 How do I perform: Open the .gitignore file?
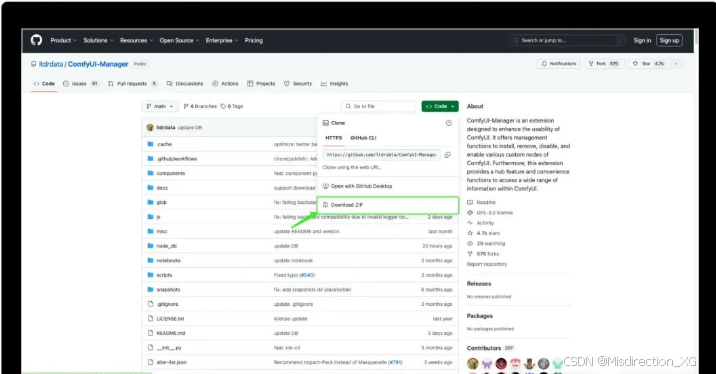(x=168, y=304)
